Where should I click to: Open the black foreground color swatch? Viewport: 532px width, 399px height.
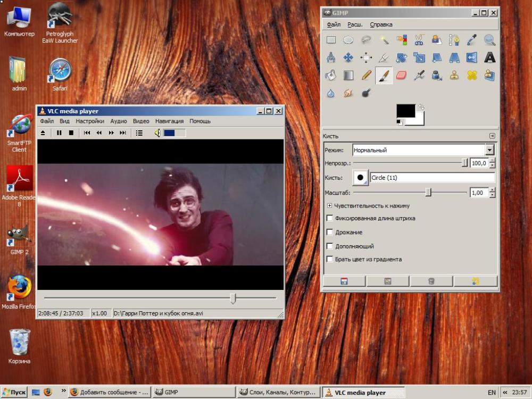[405, 111]
